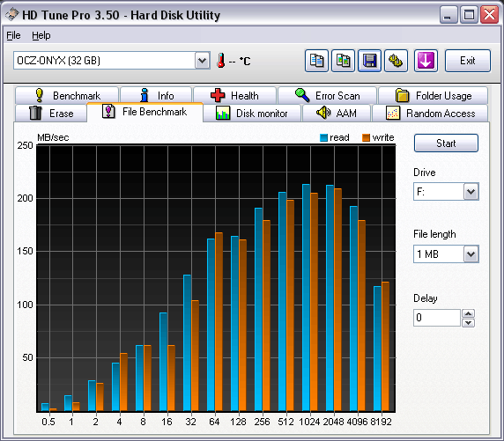Switch to the Error Scan tab

click(327, 95)
